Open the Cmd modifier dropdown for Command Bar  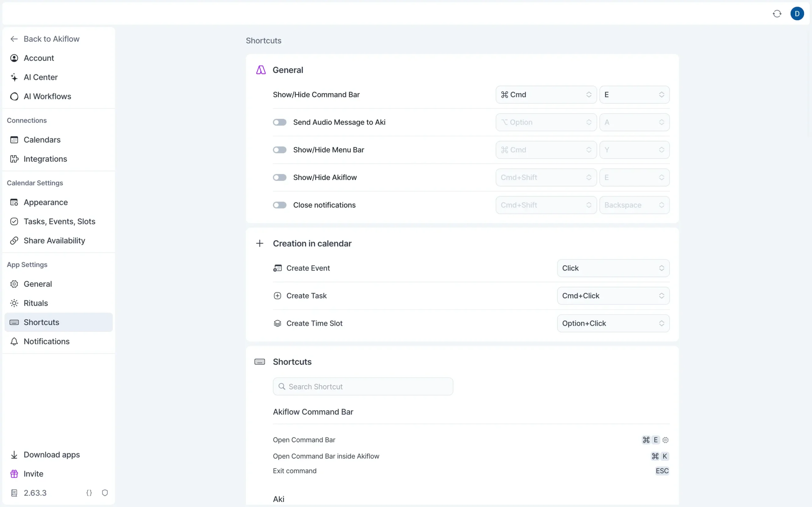pyautogui.click(x=546, y=94)
